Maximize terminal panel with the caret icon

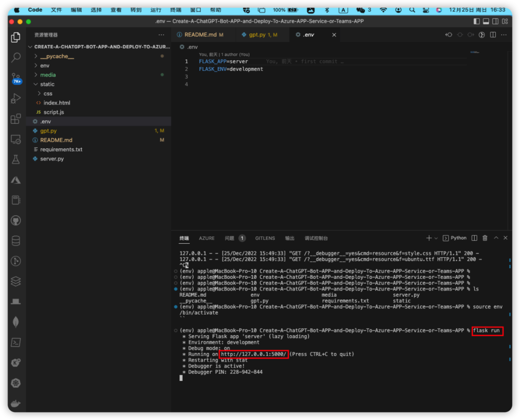pos(496,238)
